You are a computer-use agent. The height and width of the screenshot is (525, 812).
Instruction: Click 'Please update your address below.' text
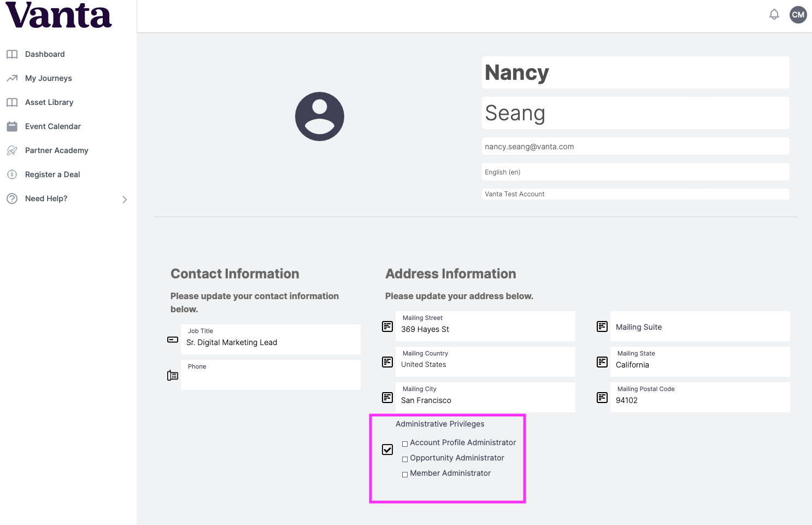pos(459,296)
